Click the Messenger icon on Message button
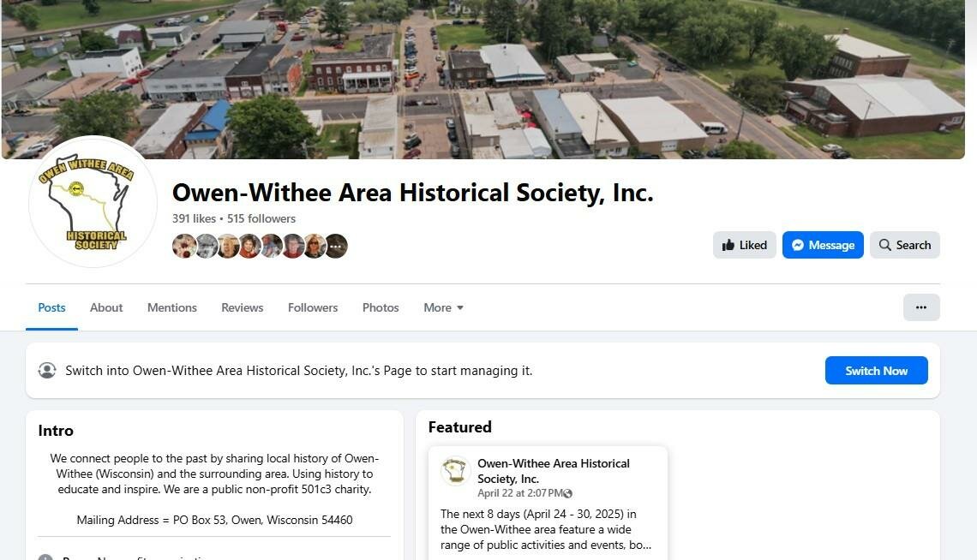 (x=798, y=245)
